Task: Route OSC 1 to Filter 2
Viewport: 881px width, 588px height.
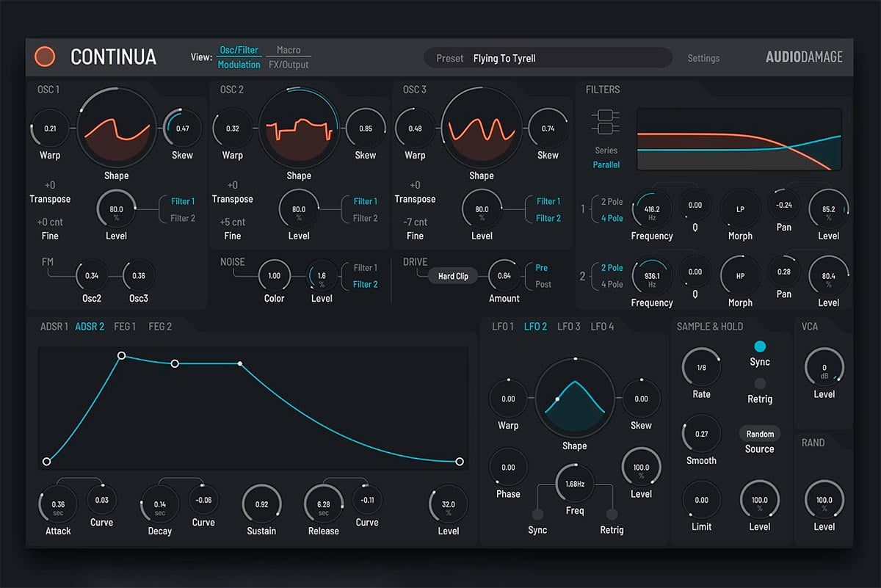Action: (x=183, y=218)
